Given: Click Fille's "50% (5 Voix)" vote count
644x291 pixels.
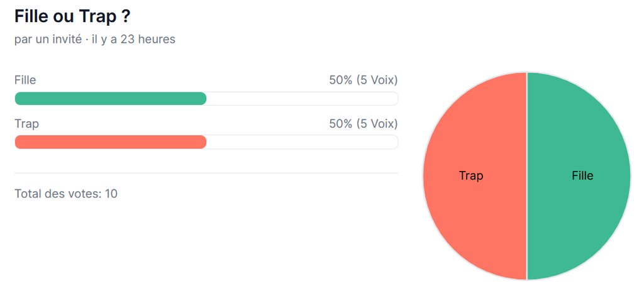Looking at the screenshot, I should [x=363, y=80].
